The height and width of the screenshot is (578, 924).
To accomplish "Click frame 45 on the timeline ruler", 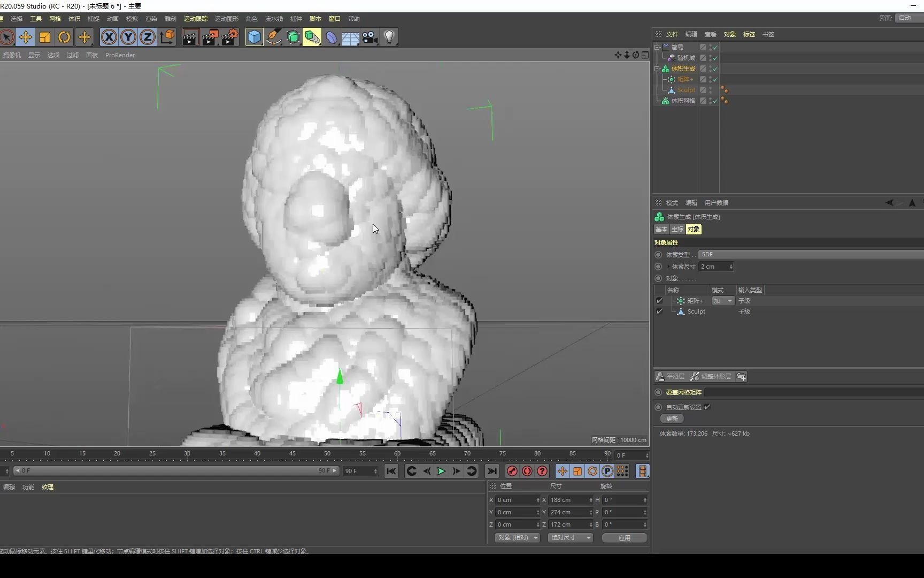I will [x=292, y=453].
